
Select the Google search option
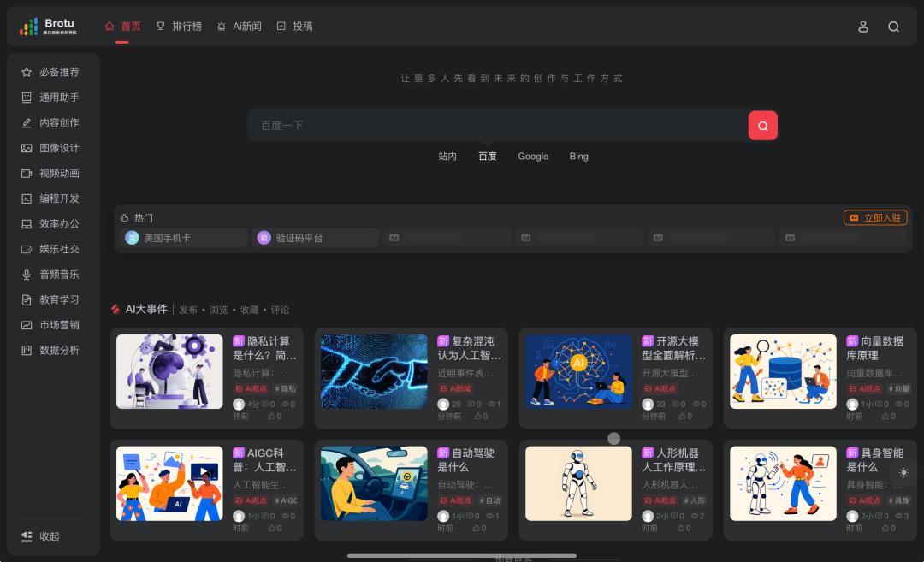click(533, 156)
